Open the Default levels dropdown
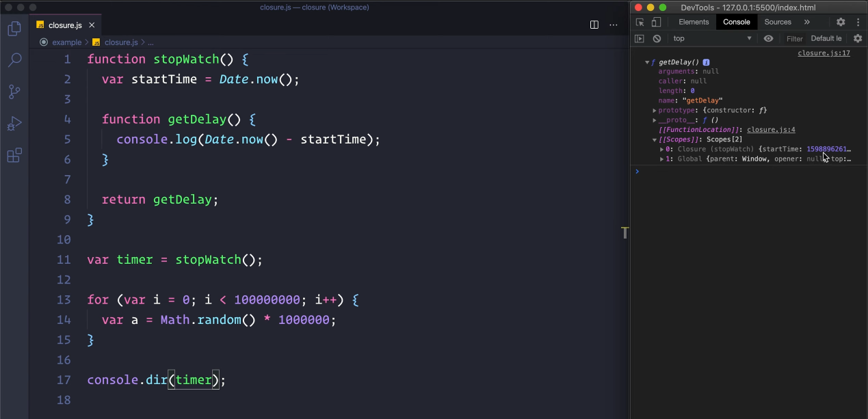Image resolution: width=868 pixels, height=419 pixels. pos(827,38)
